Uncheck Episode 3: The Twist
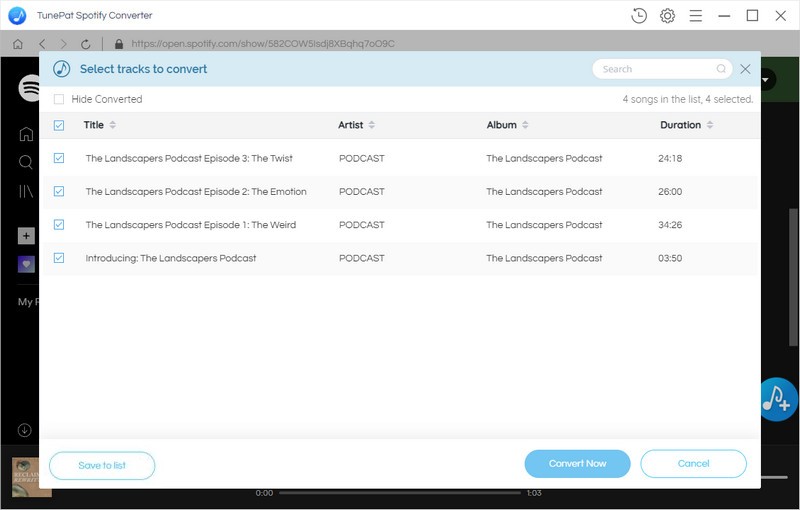The width and height of the screenshot is (800, 510). 59,158
